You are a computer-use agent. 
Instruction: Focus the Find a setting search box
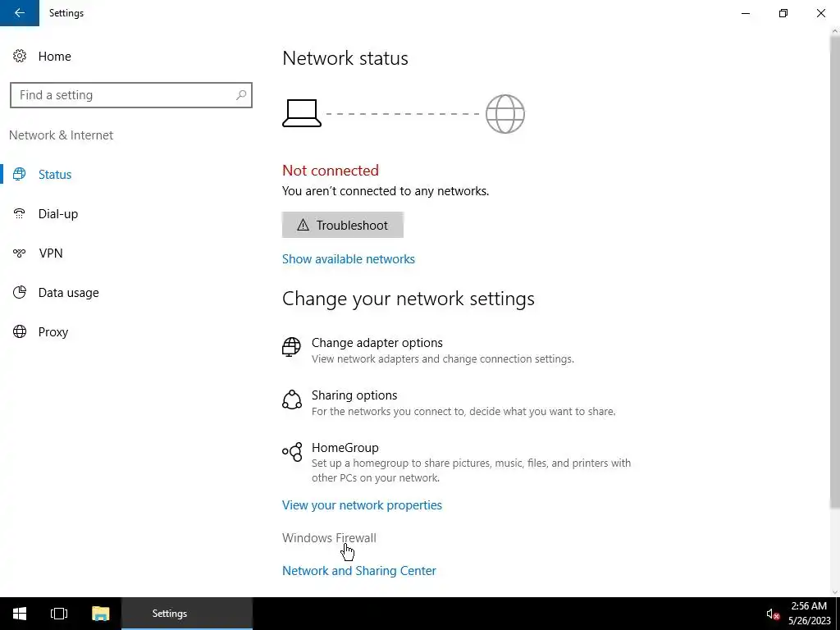pyautogui.click(x=130, y=95)
